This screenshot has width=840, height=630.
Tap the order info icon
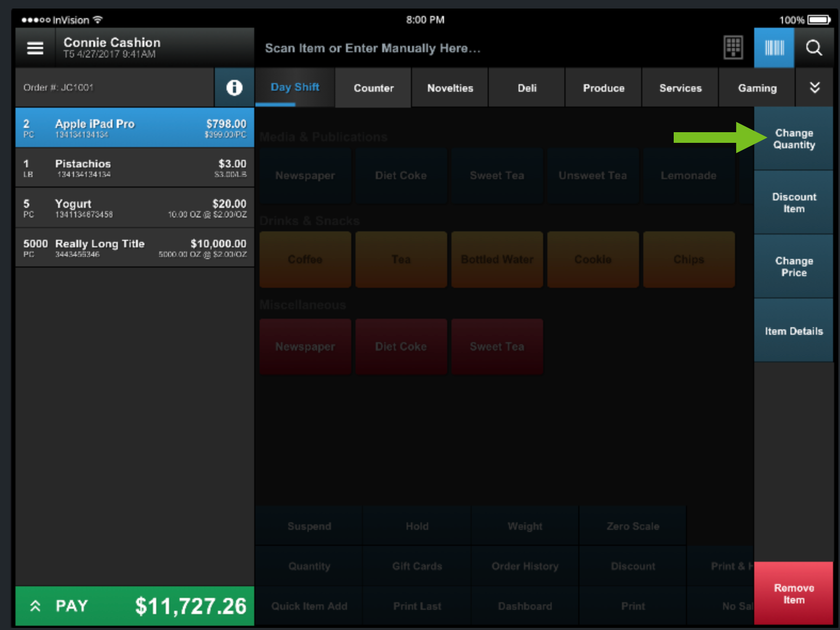point(234,87)
